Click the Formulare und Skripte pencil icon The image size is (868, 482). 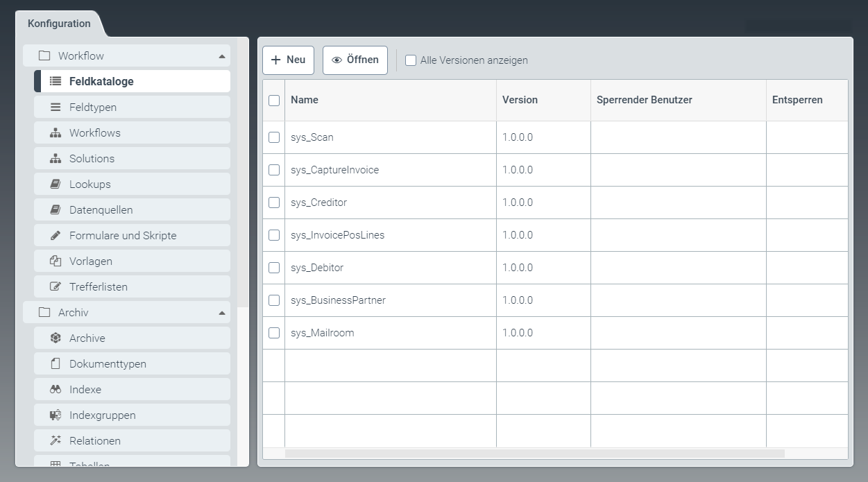point(56,236)
